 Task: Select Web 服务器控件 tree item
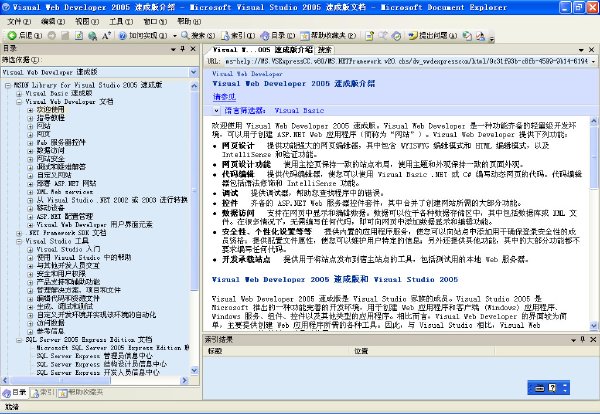61,143
